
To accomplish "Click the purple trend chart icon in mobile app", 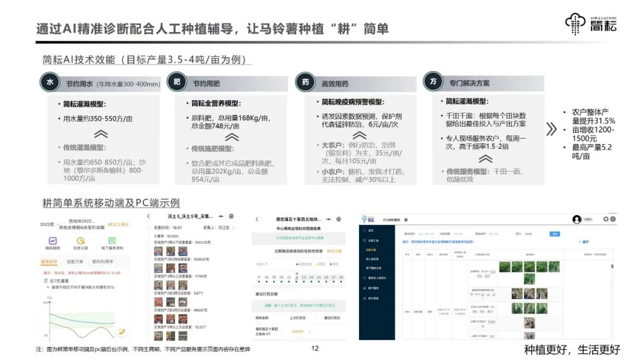I will coord(53,241).
